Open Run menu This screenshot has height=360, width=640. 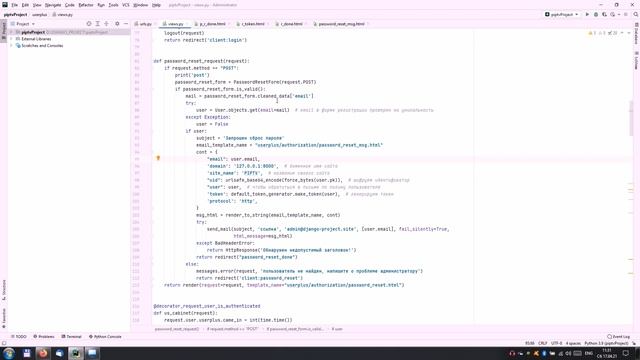(101, 5)
